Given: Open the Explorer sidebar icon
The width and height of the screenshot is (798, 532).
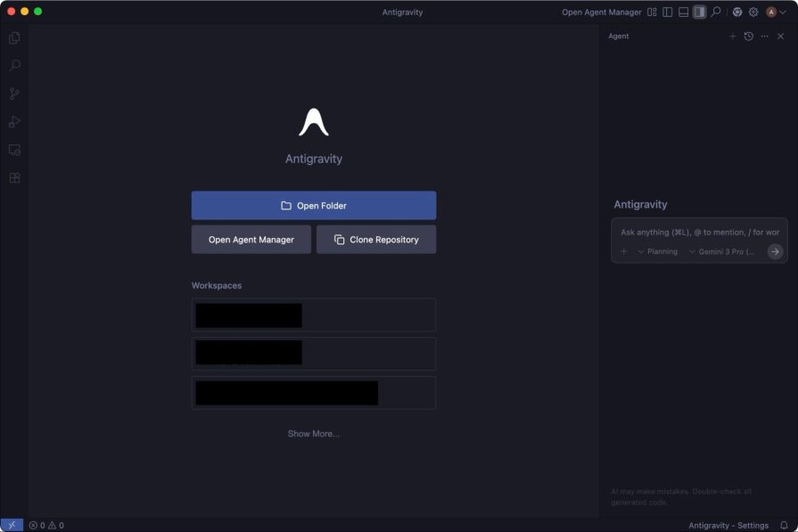Looking at the screenshot, I should 12,37.
